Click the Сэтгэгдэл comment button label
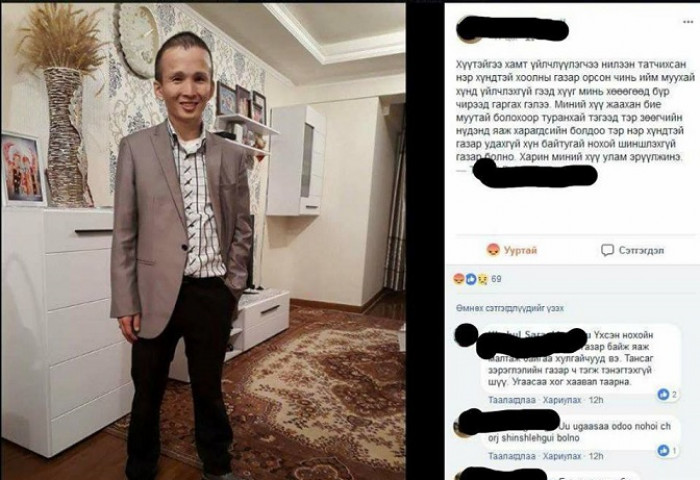Screen dimensions: 700x480 (x=641, y=250)
